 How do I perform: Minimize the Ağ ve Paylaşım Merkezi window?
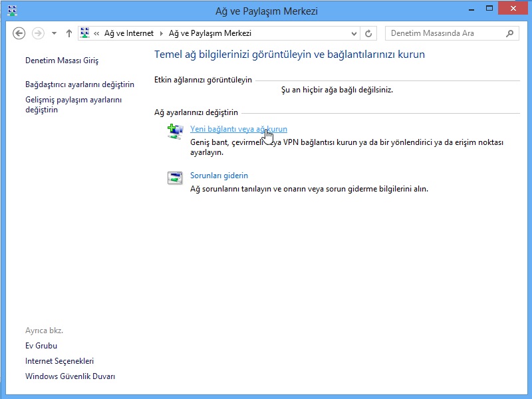[471, 9]
